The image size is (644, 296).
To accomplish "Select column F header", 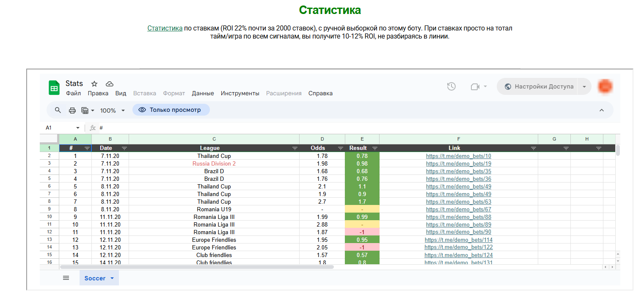I will [x=459, y=139].
